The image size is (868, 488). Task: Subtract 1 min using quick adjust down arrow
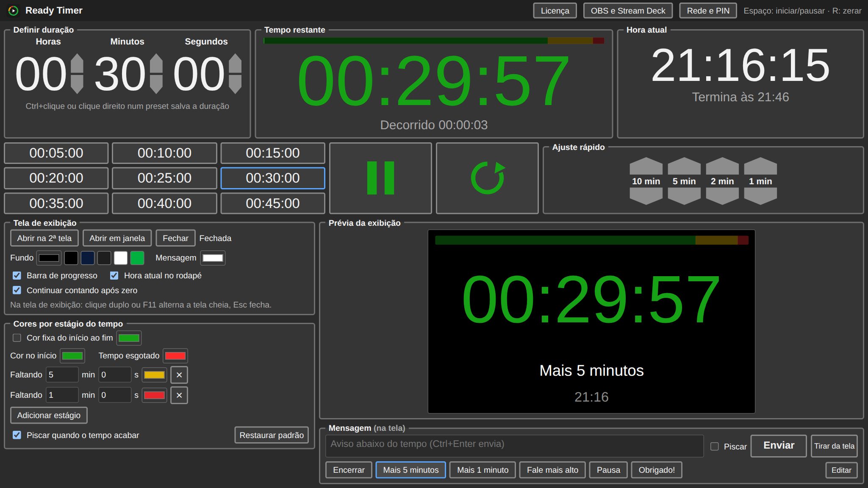[x=760, y=196]
